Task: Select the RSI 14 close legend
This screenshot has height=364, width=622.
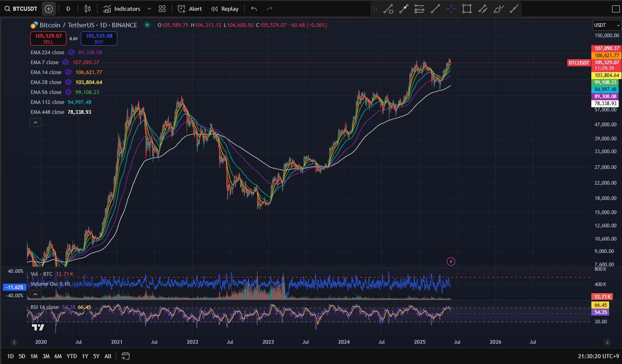Action: pos(45,307)
